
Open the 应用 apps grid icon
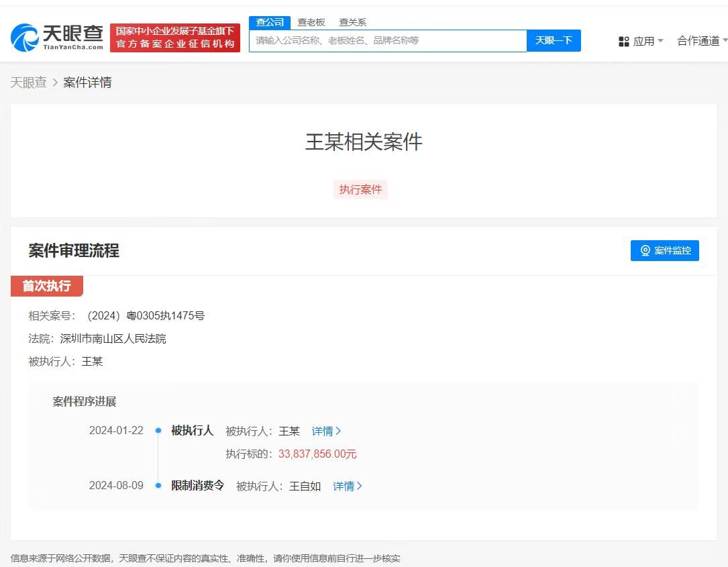[624, 41]
